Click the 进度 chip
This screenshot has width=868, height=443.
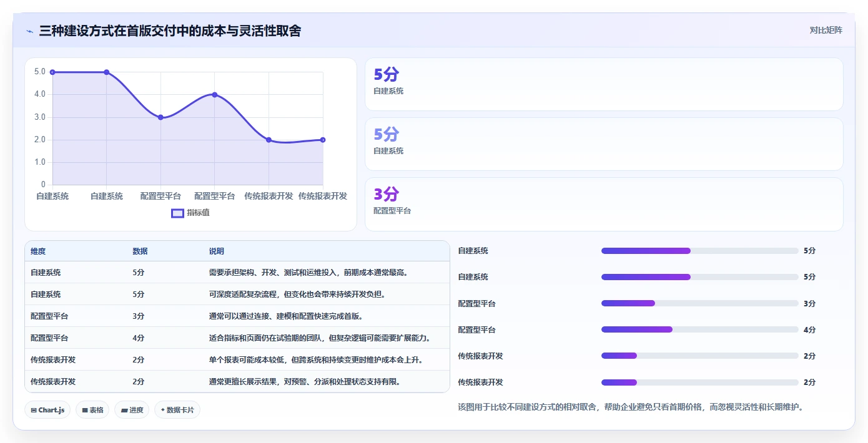point(132,410)
